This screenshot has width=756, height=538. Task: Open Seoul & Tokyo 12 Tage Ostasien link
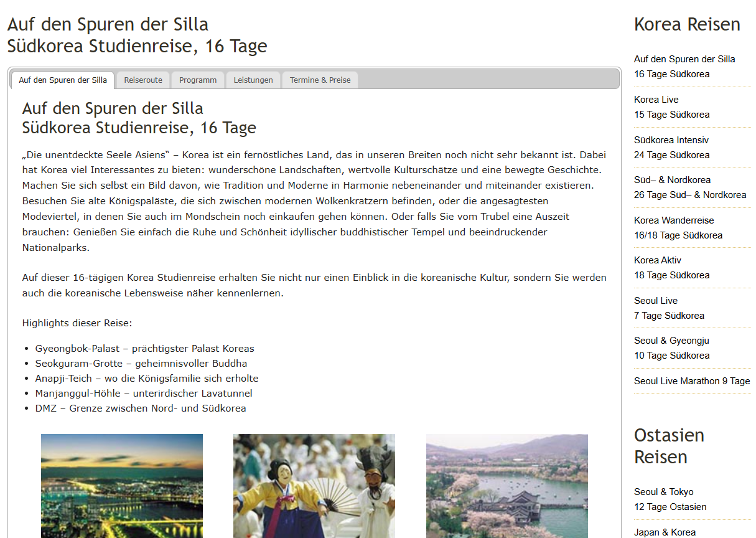click(x=670, y=499)
